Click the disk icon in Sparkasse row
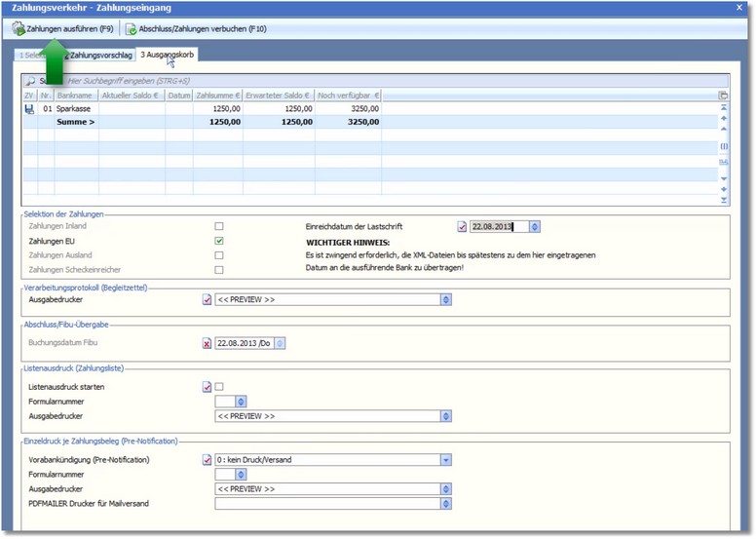Image resolution: width=756 pixels, height=539 pixels. pos(28,109)
